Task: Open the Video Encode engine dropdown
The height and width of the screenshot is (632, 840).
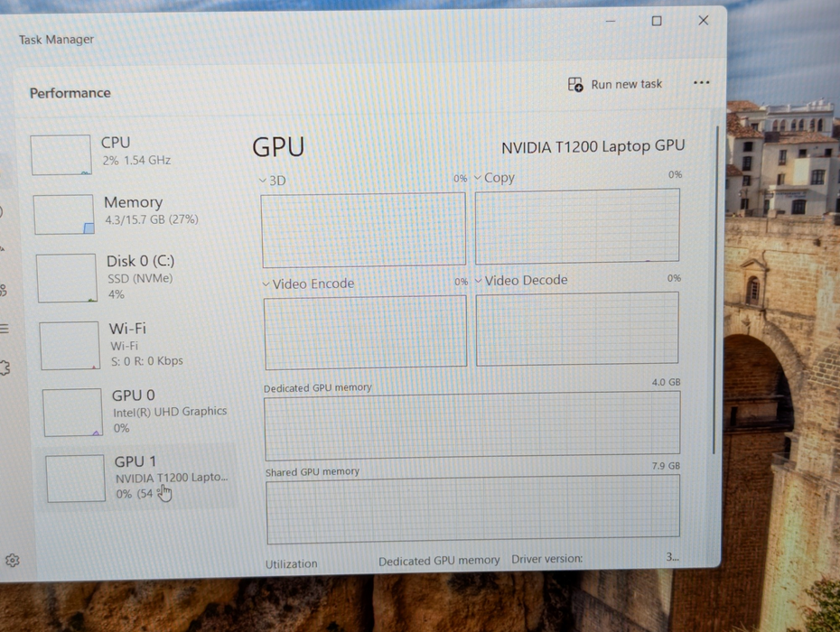Action: pos(266,283)
